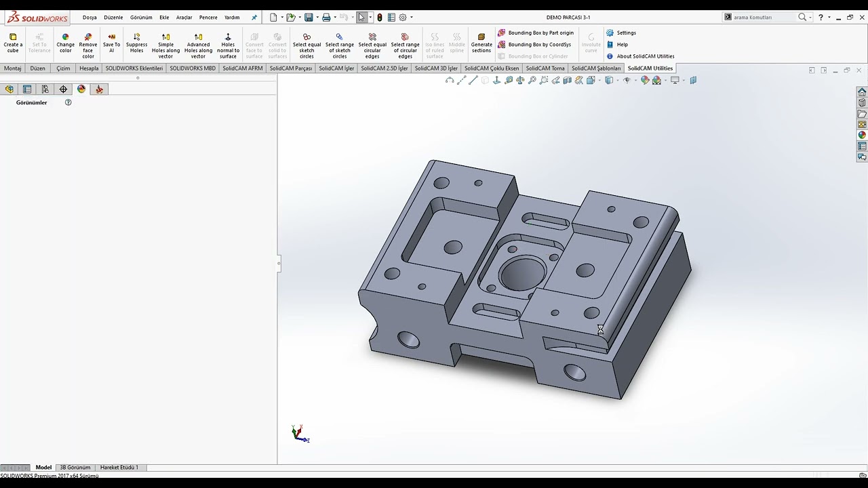Open SolidCAM Utilities Settings
This screenshot has height=488, width=868.
point(621,33)
